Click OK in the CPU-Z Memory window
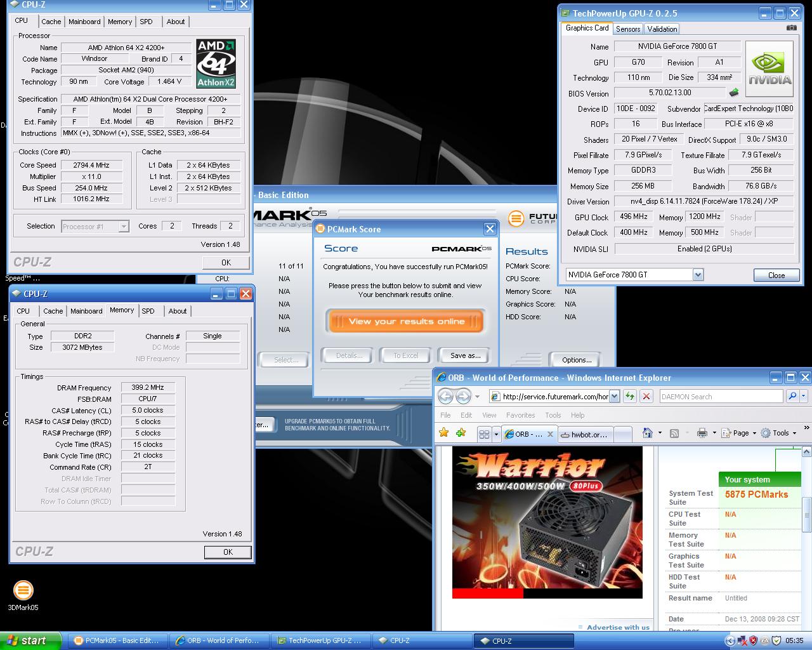Screen dimensions: 812x650 [x=228, y=552]
